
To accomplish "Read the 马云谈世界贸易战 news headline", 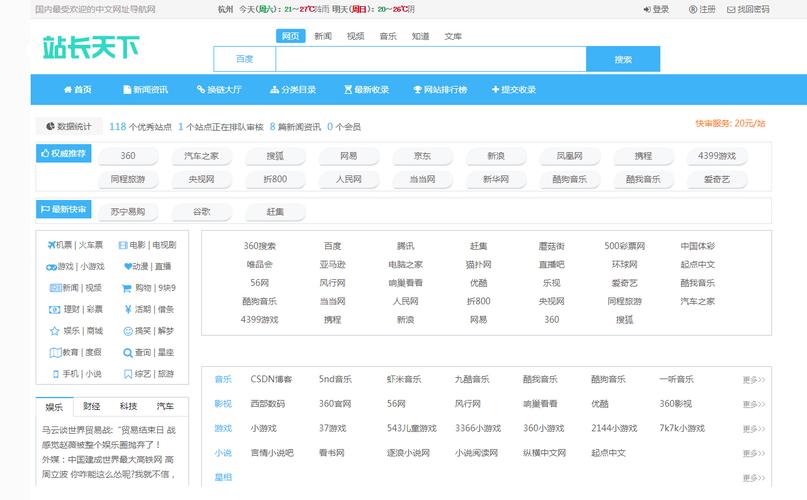I will coord(109,430).
